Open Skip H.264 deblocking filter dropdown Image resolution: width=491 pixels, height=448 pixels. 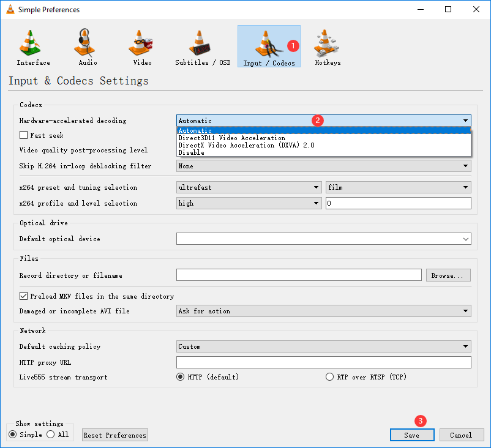pos(323,166)
